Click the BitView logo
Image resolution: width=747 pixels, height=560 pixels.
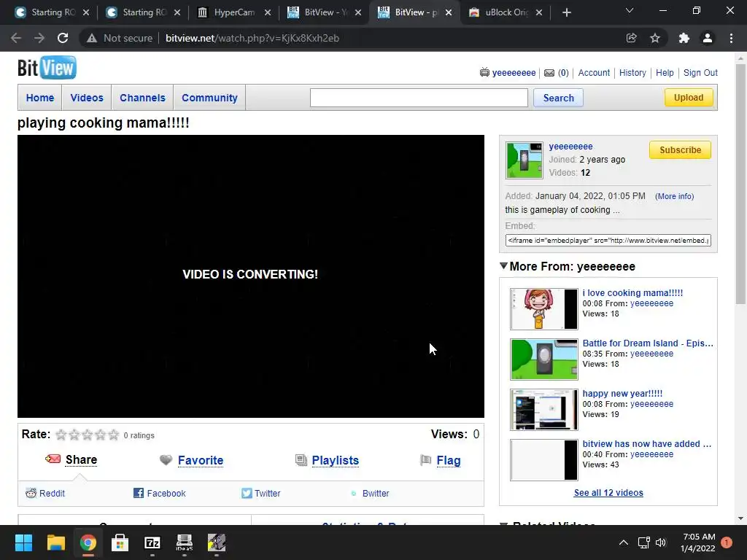tap(47, 68)
